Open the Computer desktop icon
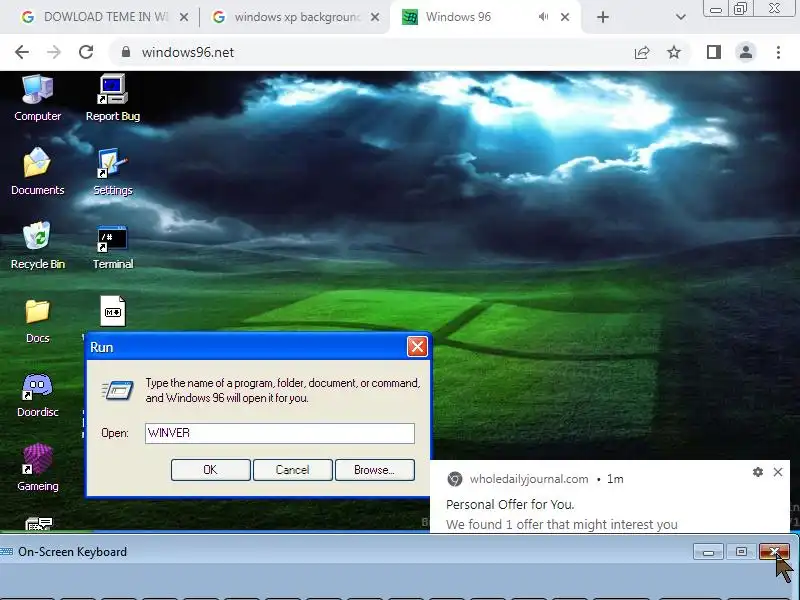The width and height of the screenshot is (800, 600). point(37,98)
